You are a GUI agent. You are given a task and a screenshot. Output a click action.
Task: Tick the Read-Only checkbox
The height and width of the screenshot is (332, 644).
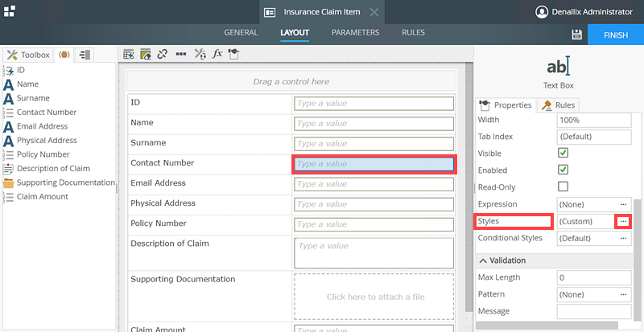[x=563, y=186]
